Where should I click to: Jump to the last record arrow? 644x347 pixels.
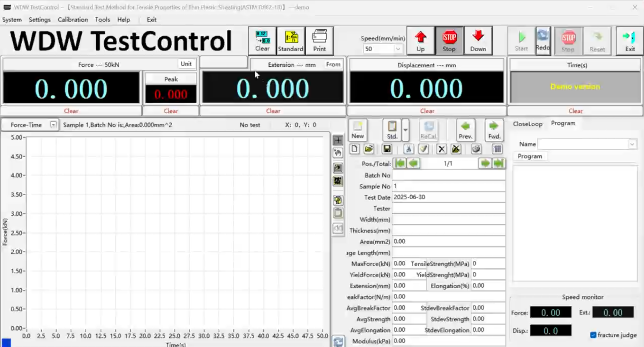tap(499, 163)
